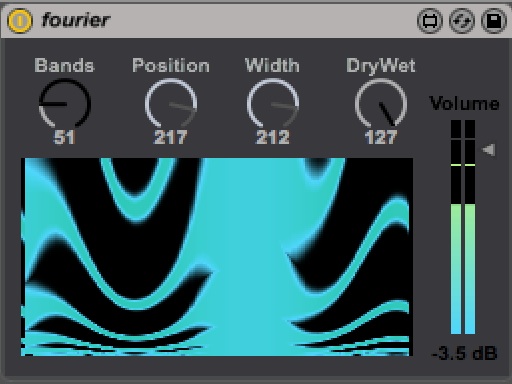Click the edit Max device icon
The width and height of the screenshot is (512, 384).
pyautogui.click(x=430, y=21)
